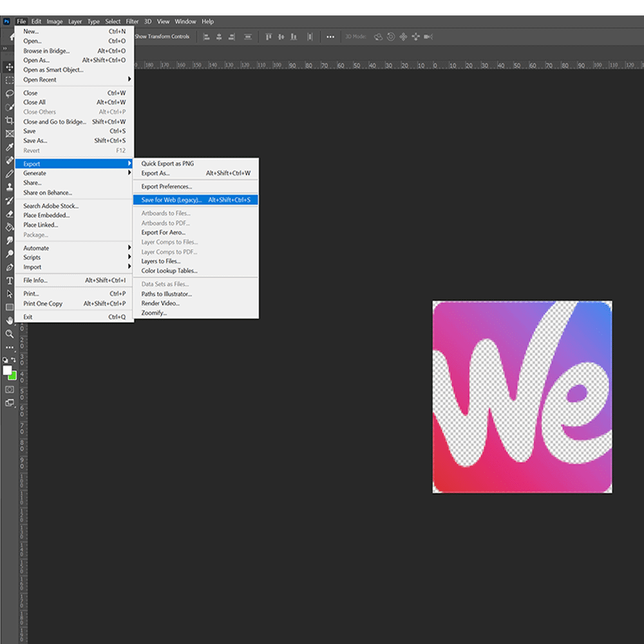Change the screen mode
This screenshot has height=644, width=644.
point(10,403)
